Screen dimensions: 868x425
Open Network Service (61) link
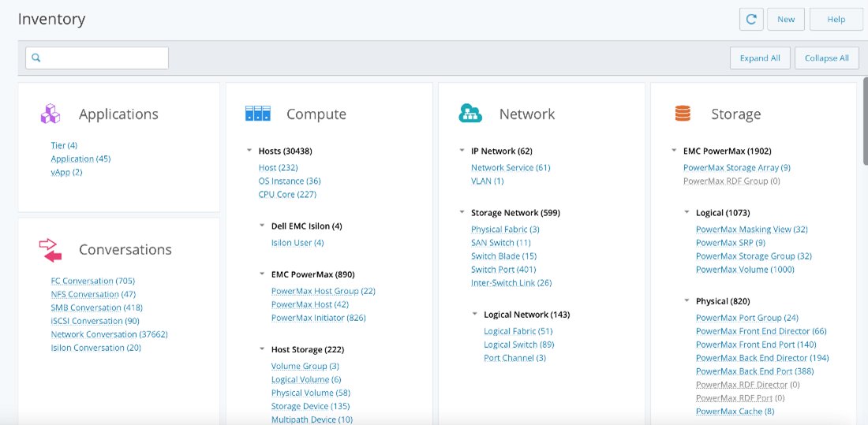[511, 167]
